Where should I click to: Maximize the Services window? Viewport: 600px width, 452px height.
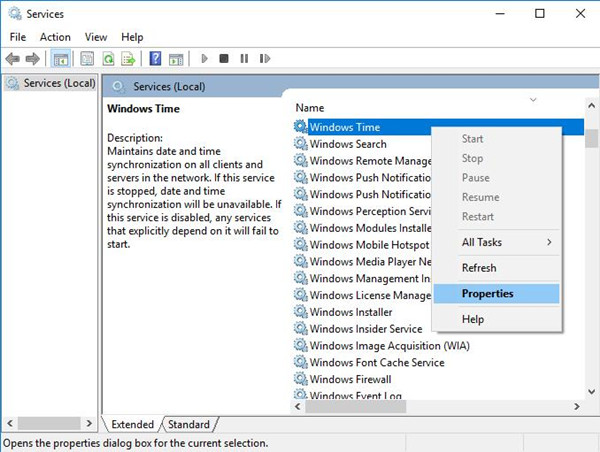tap(540, 14)
